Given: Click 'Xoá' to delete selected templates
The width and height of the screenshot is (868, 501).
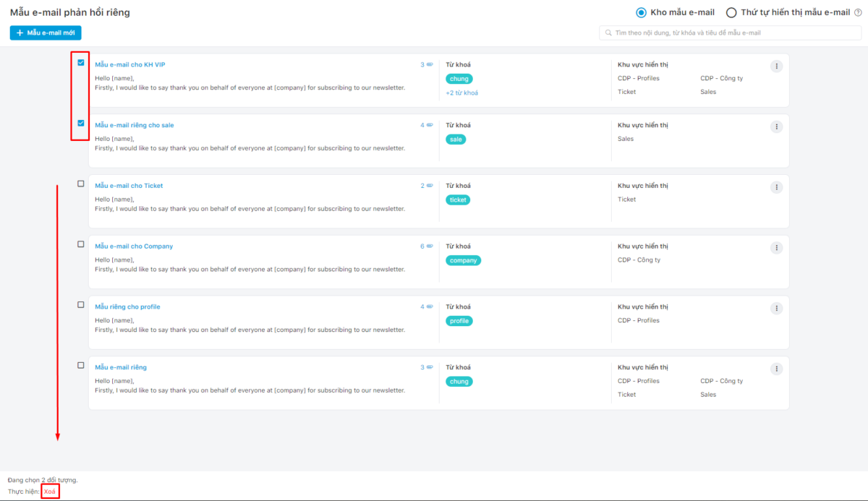Looking at the screenshot, I should pos(50,491).
